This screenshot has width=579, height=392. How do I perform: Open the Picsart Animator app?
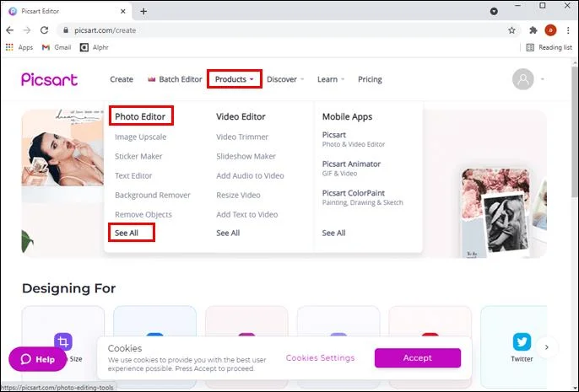[351, 168]
